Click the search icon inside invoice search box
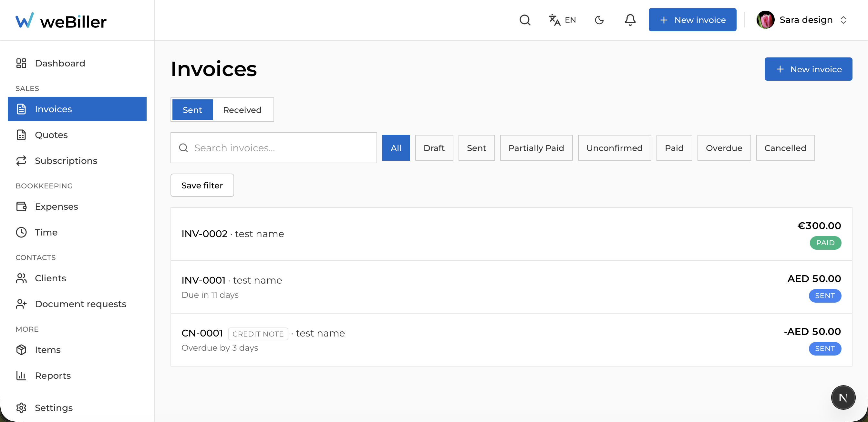This screenshot has height=422, width=868. [x=183, y=148]
